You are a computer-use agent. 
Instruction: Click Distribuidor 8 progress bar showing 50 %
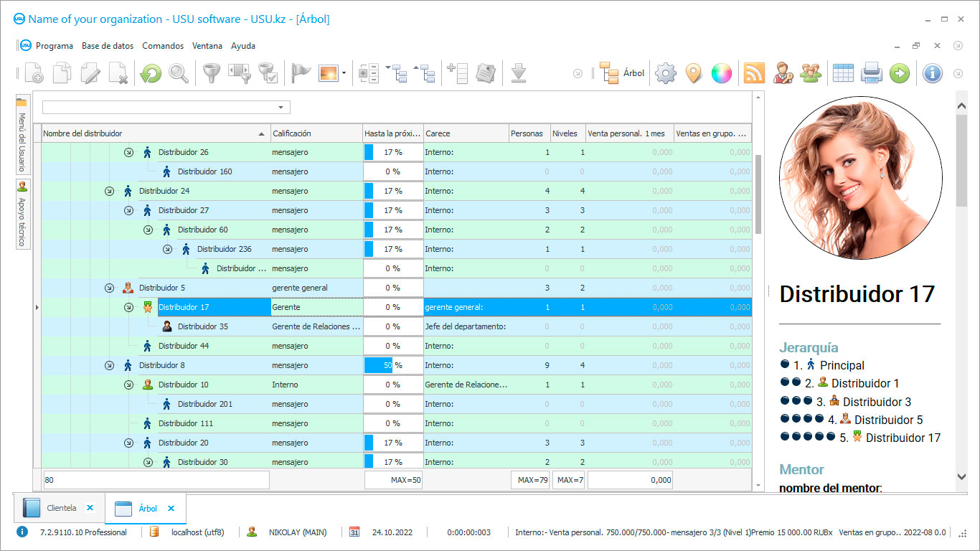pos(393,365)
